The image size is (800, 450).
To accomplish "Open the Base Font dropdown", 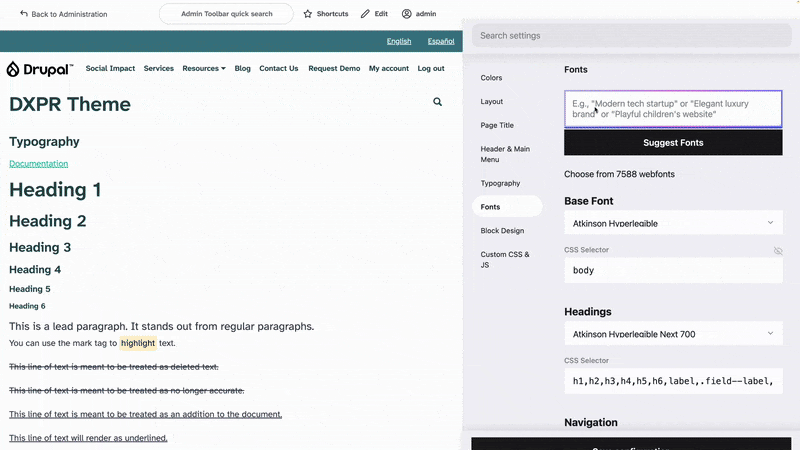I will pos(673,223).
